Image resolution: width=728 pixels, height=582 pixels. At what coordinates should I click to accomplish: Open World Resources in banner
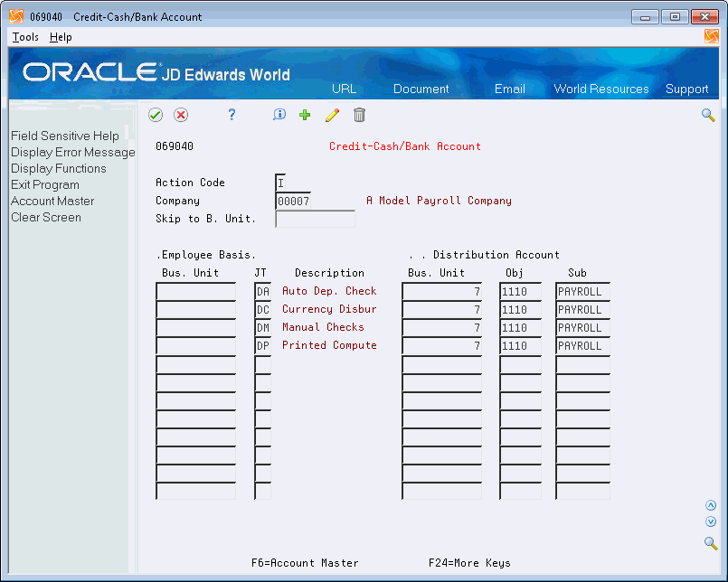pyautogui.click(x=601, y=89)
